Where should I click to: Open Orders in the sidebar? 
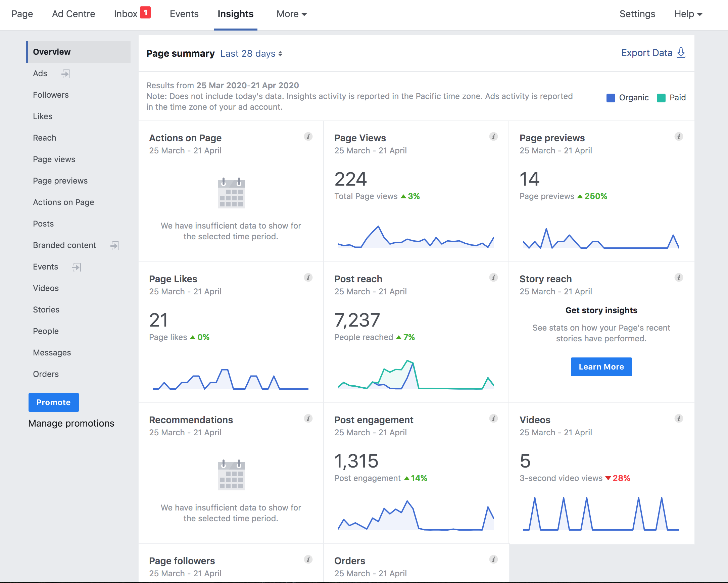(46, 374)
